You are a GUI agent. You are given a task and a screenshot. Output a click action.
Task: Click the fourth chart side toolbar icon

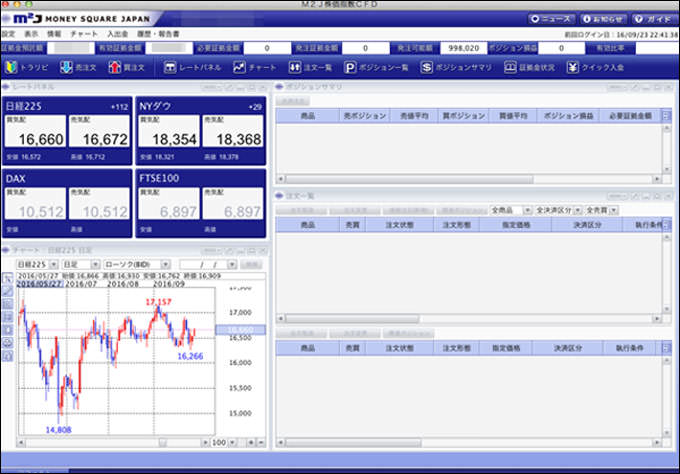(8, 317)
